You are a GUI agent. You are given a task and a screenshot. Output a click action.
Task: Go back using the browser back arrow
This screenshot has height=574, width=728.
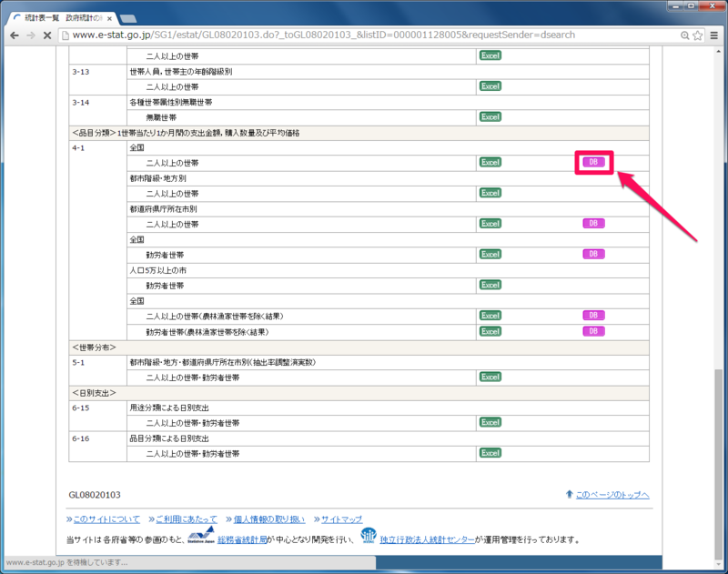click(15, 35)
